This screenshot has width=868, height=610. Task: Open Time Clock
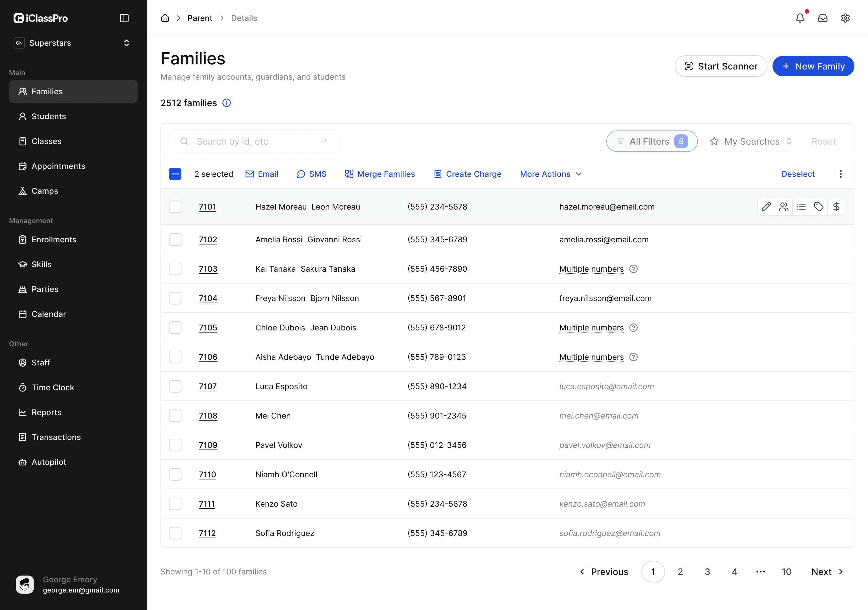coord(73,387)
